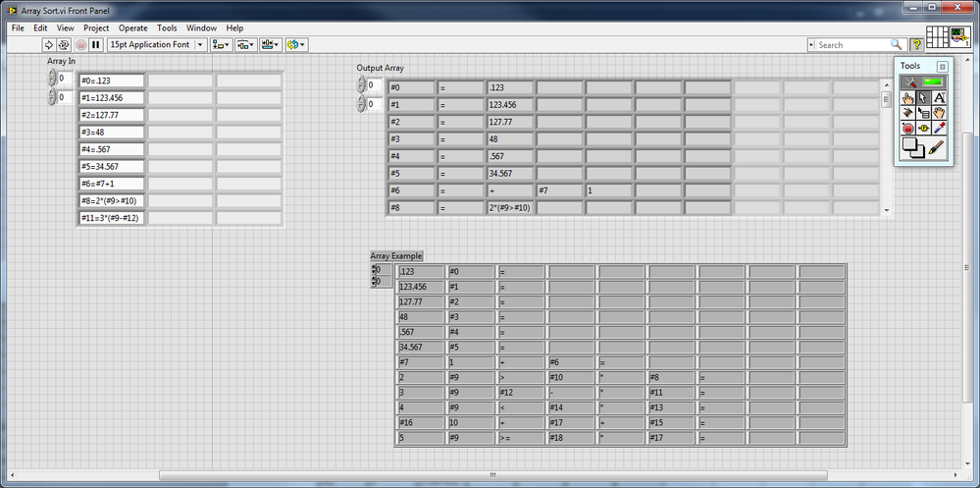This screenshot has width=980, height=488.
Task: Click Output Array cell '2*(#9>#10)'
Action: pos(510,208)
